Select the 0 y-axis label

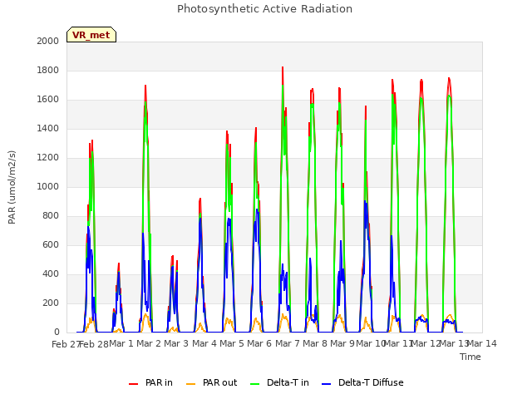click(57, 332)
